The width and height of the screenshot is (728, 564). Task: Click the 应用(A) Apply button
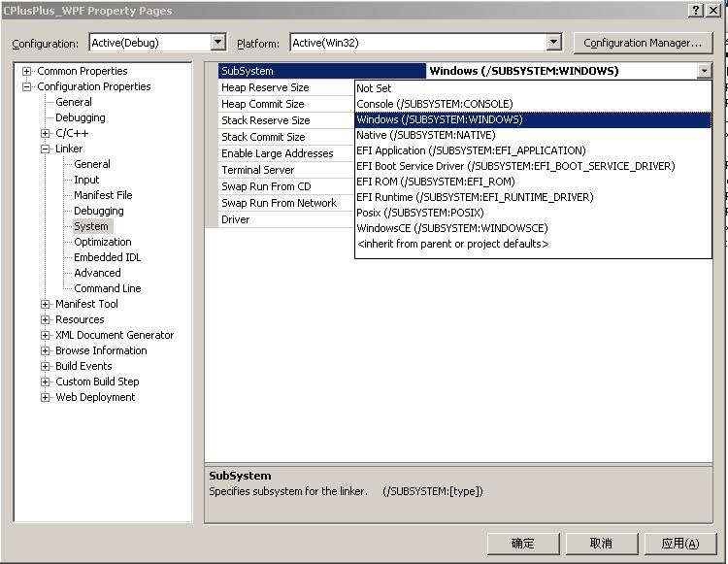(x=680, y=543)
